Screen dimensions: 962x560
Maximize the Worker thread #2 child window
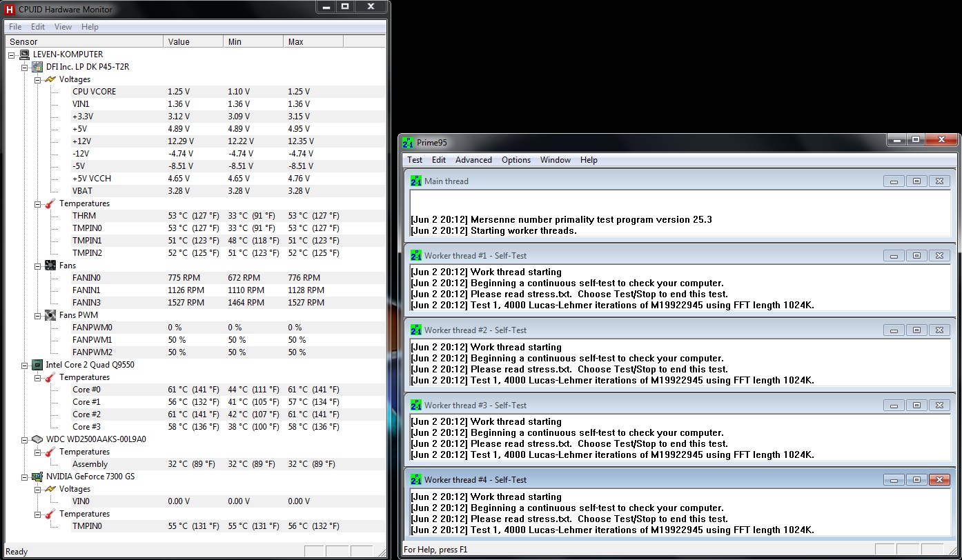pyautogui.click(x=916, y=330)
